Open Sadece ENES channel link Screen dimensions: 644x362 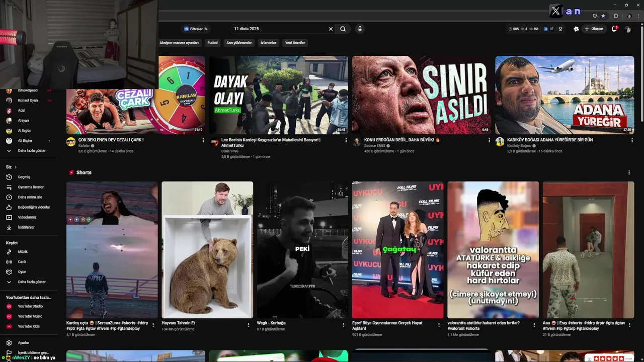point(375,146)
